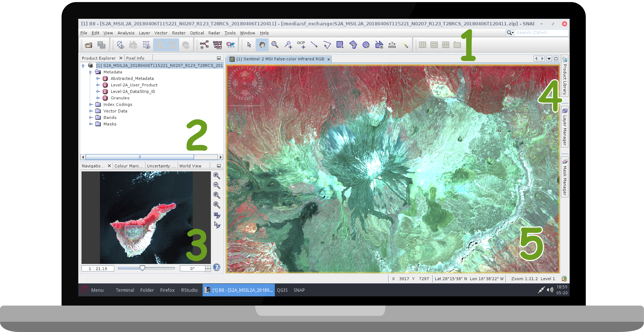This screenshot has height=332, width=644.
Task: Toggle synchronise views icon in Navigation panel
Action: click(217, 215)
